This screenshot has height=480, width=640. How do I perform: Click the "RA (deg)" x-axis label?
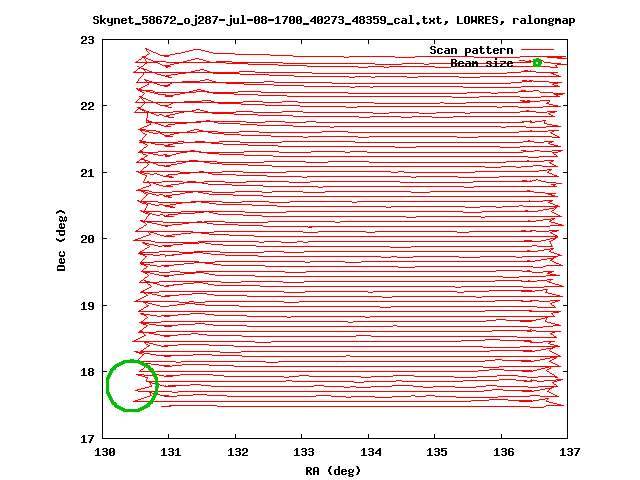click(333, 471)
